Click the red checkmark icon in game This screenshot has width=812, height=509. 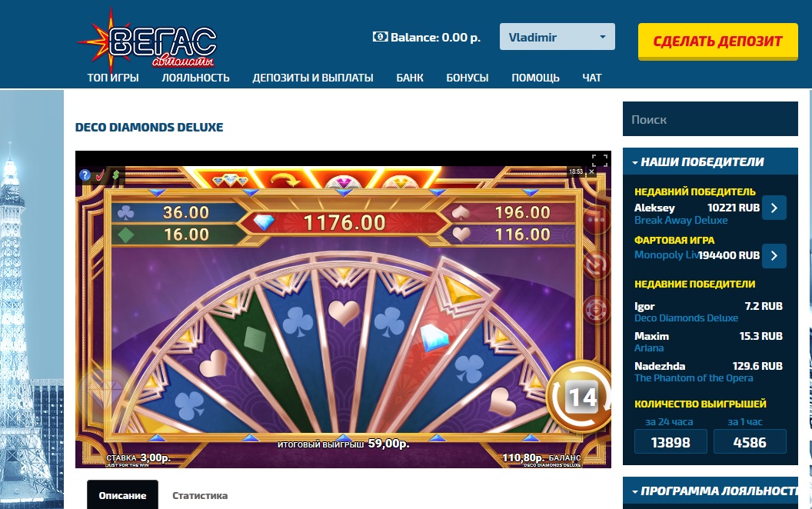(x=100, y=175)
